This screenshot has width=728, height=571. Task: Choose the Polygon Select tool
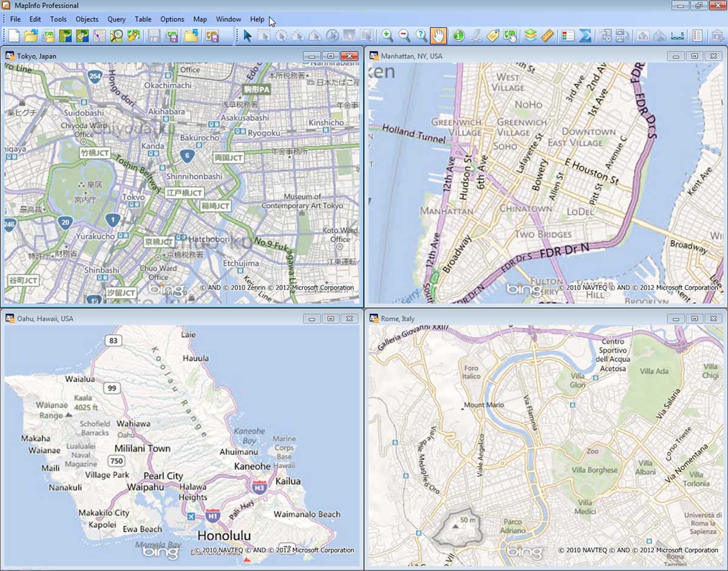click(x=298, y=36)
